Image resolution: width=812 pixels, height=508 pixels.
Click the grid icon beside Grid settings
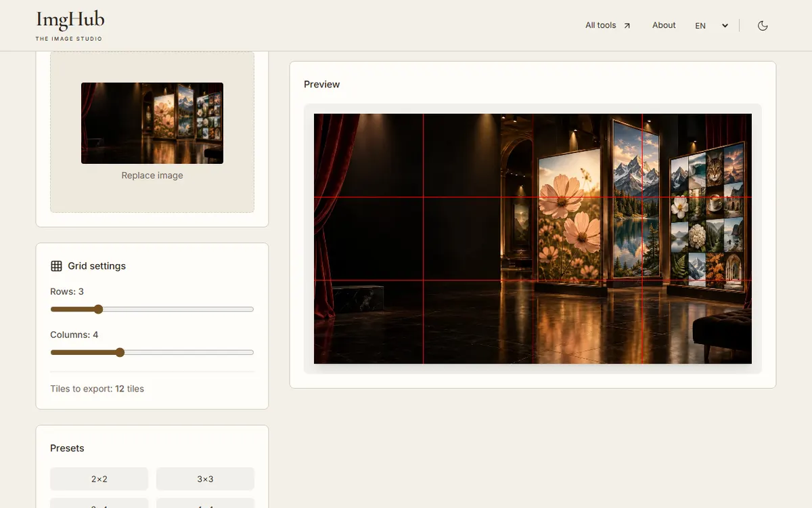(x=56, y=266)
